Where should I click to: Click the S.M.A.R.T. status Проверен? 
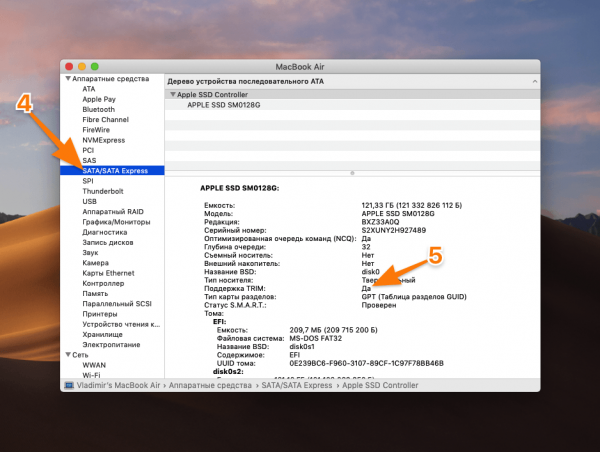click(x=379, y=305)
